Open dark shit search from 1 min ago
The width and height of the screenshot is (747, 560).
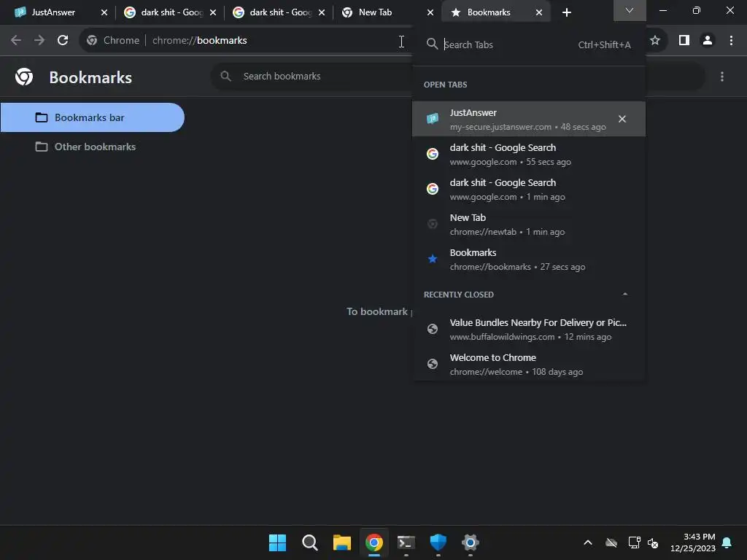[x=529, y=189]
